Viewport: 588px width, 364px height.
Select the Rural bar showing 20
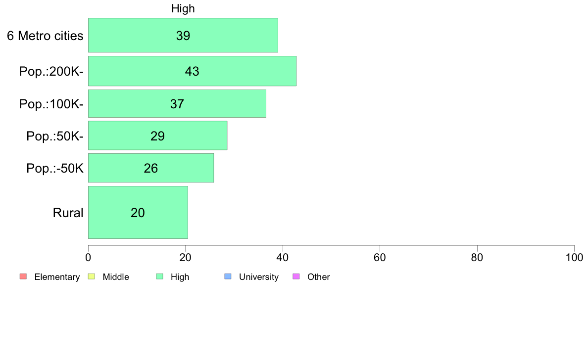(x=138, y=212)
